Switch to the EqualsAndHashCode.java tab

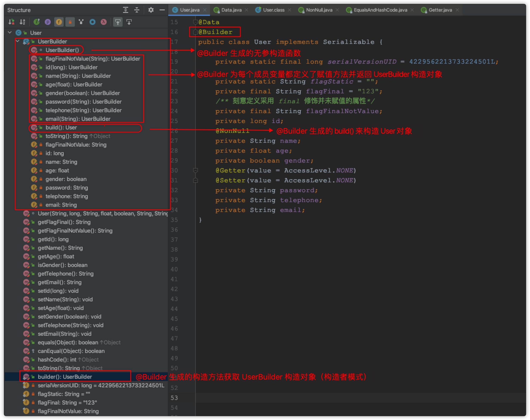coord(380,10)
